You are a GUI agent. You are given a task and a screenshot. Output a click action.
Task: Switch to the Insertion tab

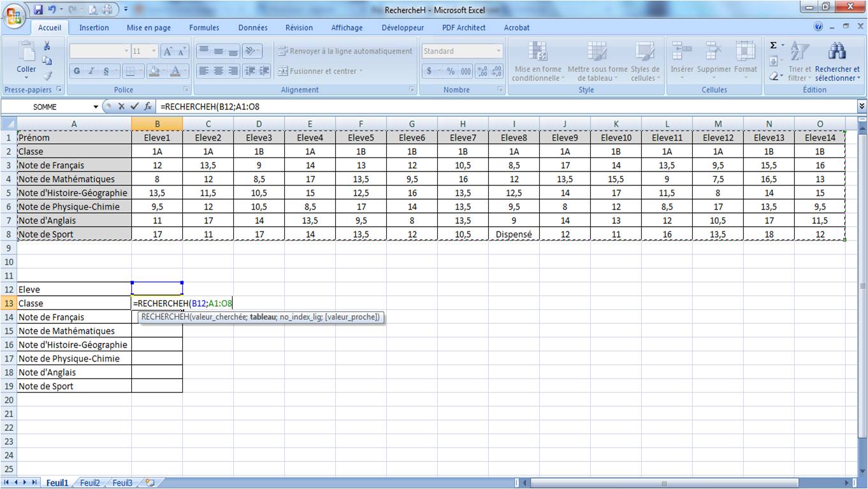pos(94,27)
